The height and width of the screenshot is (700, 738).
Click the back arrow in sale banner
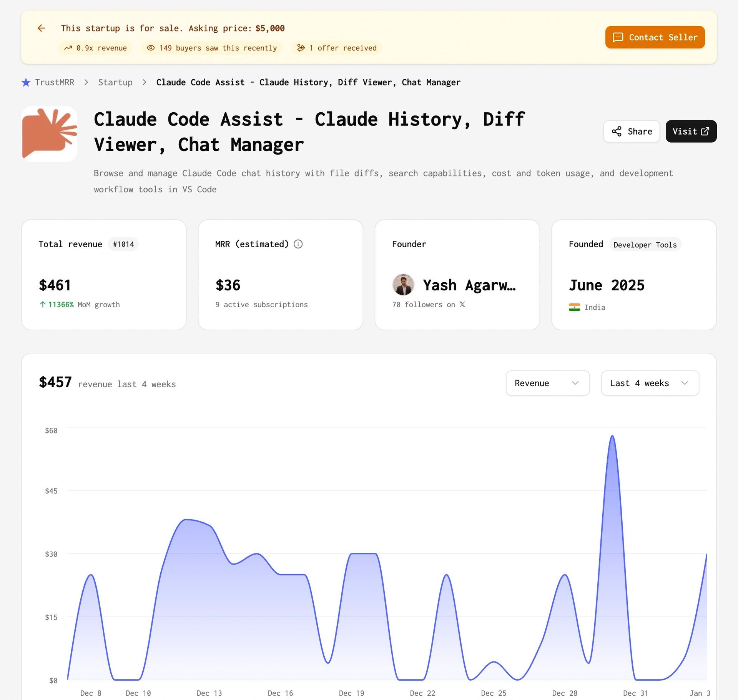click(42, 28)
